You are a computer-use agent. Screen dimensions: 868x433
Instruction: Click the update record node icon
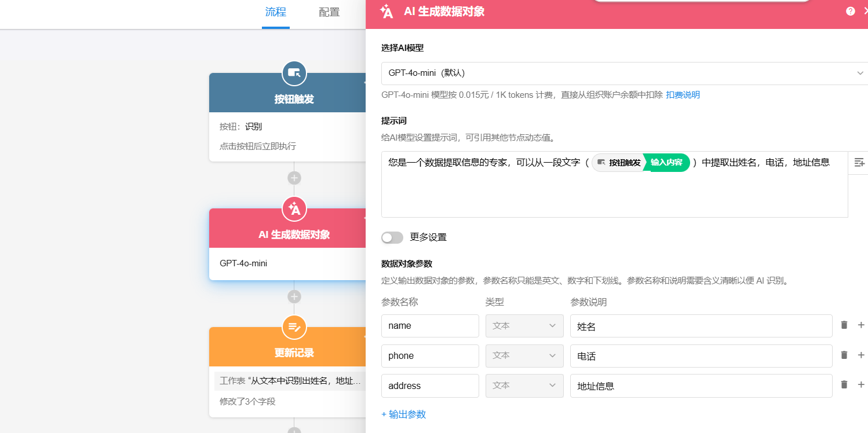294,328
